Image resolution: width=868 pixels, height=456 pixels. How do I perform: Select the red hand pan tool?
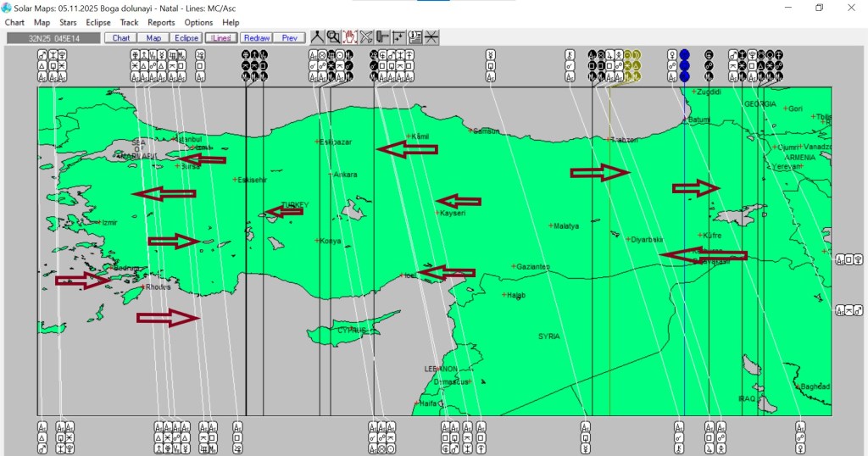click(x=349, y=37)
